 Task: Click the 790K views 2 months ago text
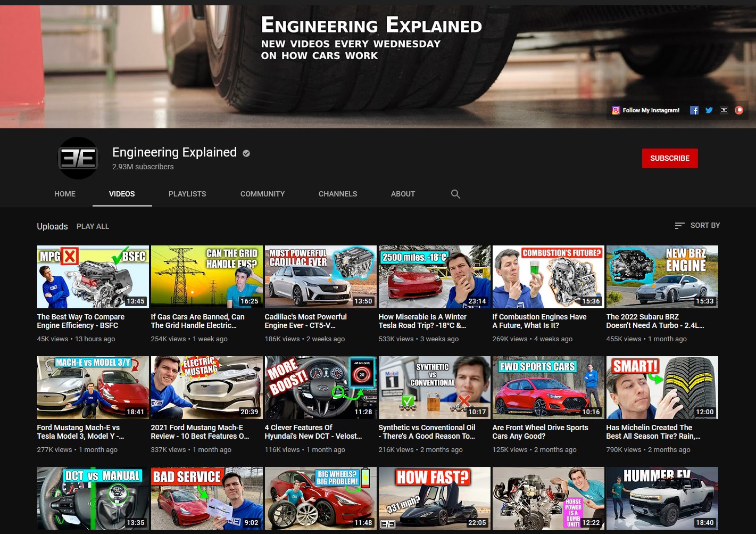tap(648, 450)
